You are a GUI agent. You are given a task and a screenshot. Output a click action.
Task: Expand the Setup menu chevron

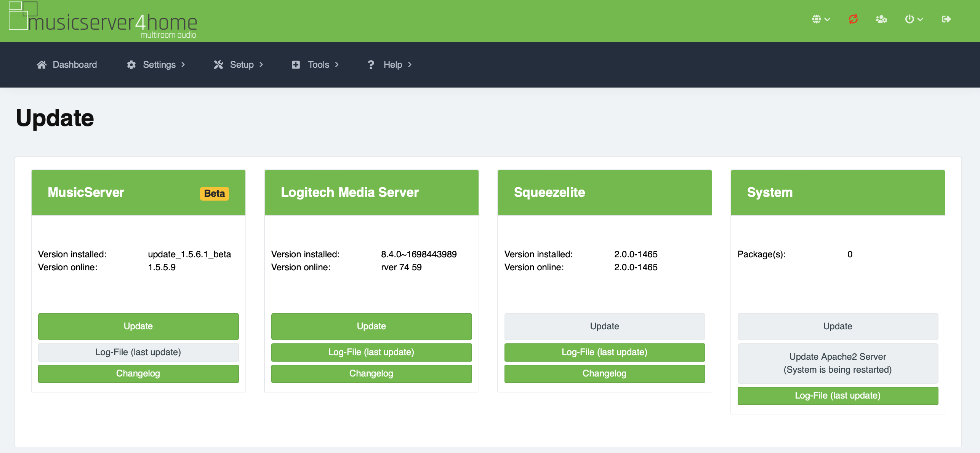(x=261, y=65)
